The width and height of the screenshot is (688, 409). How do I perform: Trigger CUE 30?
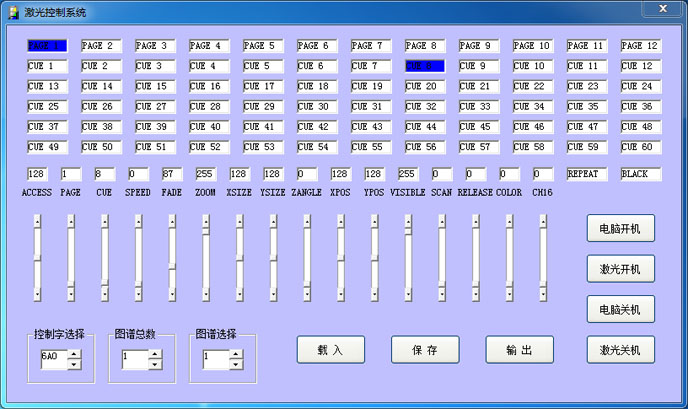coord(316,106)
